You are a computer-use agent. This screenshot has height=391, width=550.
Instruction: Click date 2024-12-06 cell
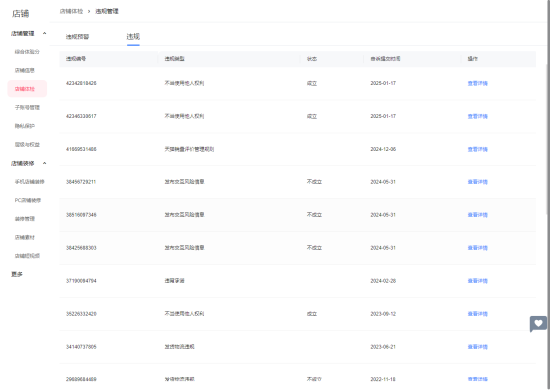[x=383, y=149]
